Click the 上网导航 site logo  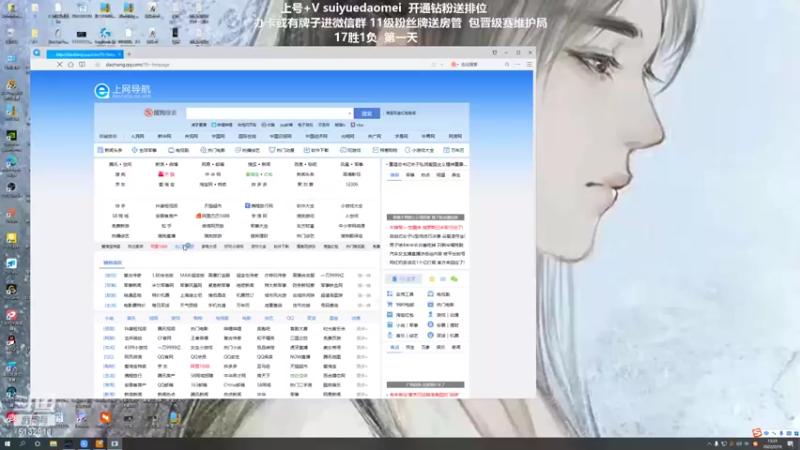[122, 91]
